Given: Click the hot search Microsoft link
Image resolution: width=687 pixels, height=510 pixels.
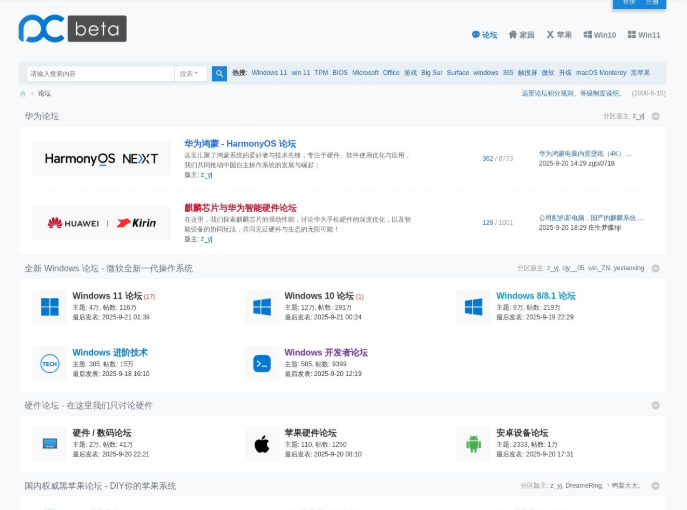Looking at the screenshot, I should 365,73.
